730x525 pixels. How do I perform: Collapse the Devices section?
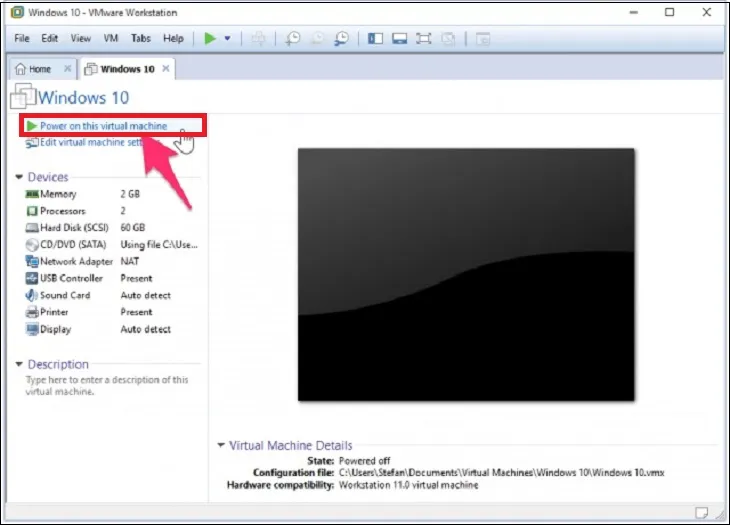(x=19, y=177)
